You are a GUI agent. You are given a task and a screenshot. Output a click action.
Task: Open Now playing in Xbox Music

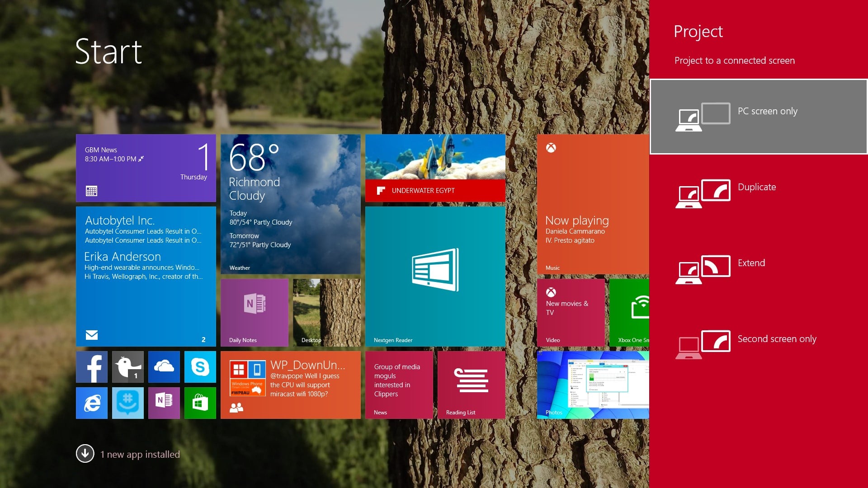tap(592, 203)
